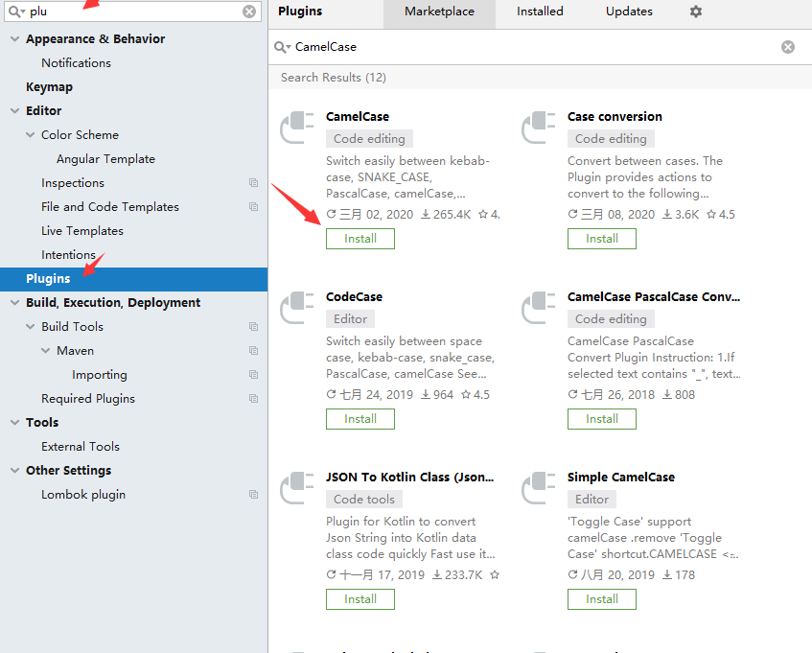
Task: Install the CamelCase plugin
Action: click(x=360, y=239)
